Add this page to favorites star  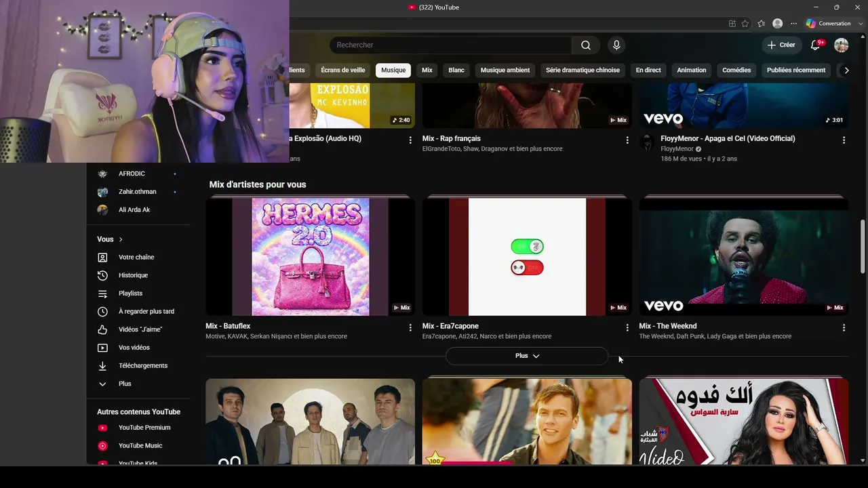pos(745,24)
